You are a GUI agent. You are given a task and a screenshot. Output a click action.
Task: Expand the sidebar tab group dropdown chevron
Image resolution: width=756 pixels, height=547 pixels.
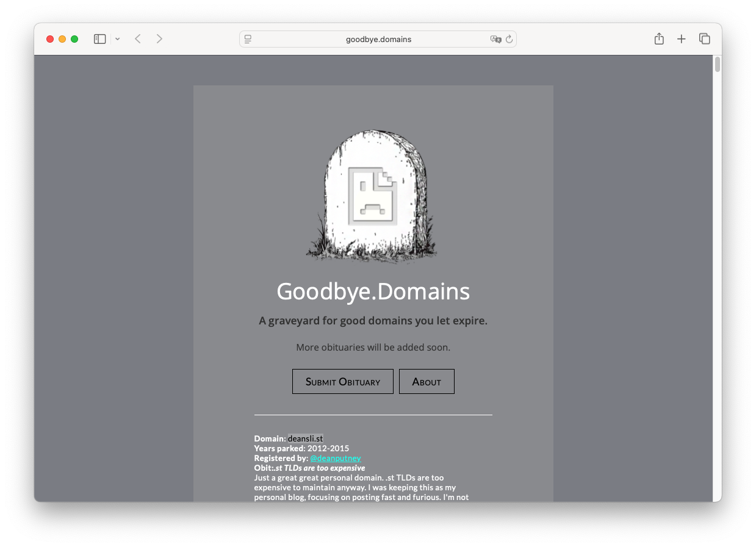point(117,39)
